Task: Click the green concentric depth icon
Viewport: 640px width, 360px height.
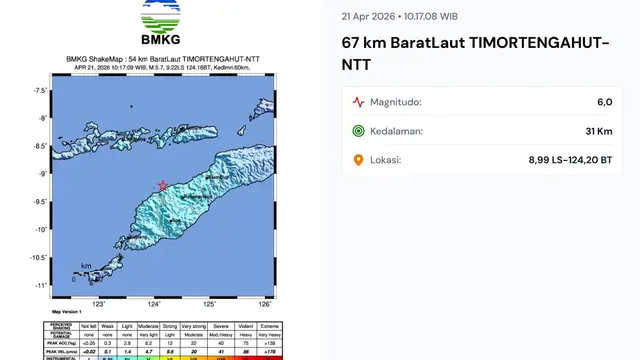Action: (358, 131)
